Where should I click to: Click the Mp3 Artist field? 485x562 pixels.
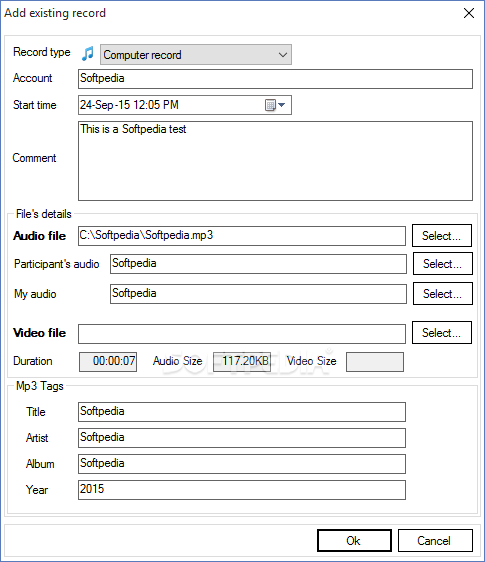coord(242,438)
